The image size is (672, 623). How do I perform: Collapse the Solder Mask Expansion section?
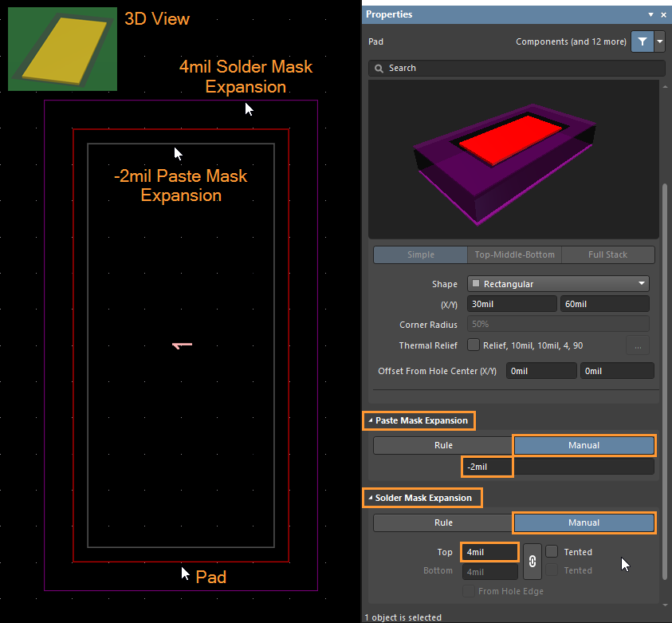tap(371, 498)
